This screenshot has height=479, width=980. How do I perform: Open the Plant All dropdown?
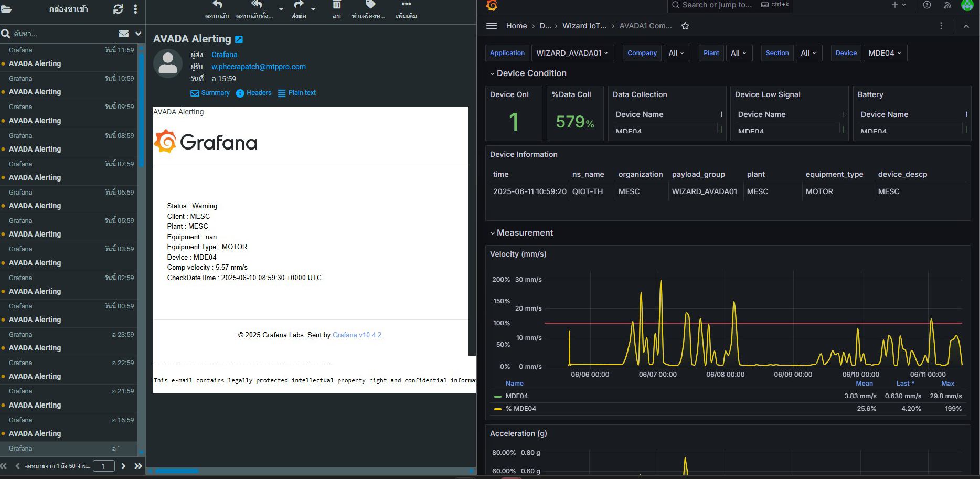739,53
